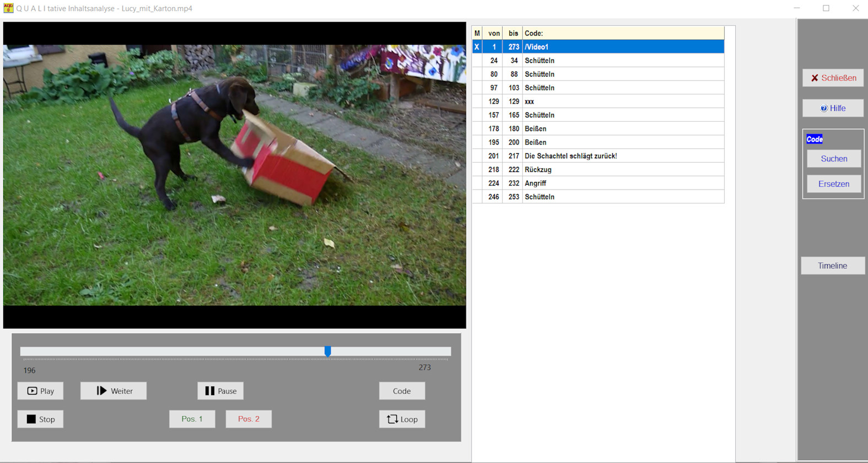Click the app icon in the title bar
This screenshot has width=868, height=463.
8,8
